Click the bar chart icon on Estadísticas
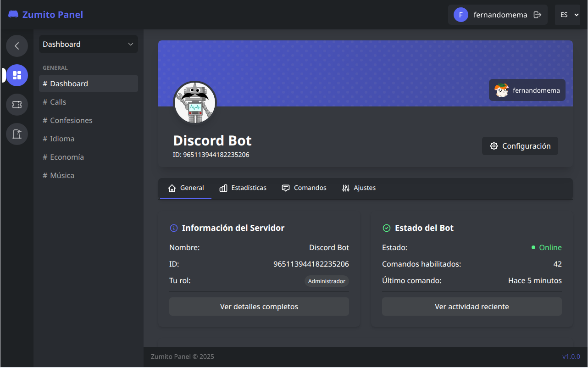This screenshot has width=588, height=368. click(x=223, y=188)
